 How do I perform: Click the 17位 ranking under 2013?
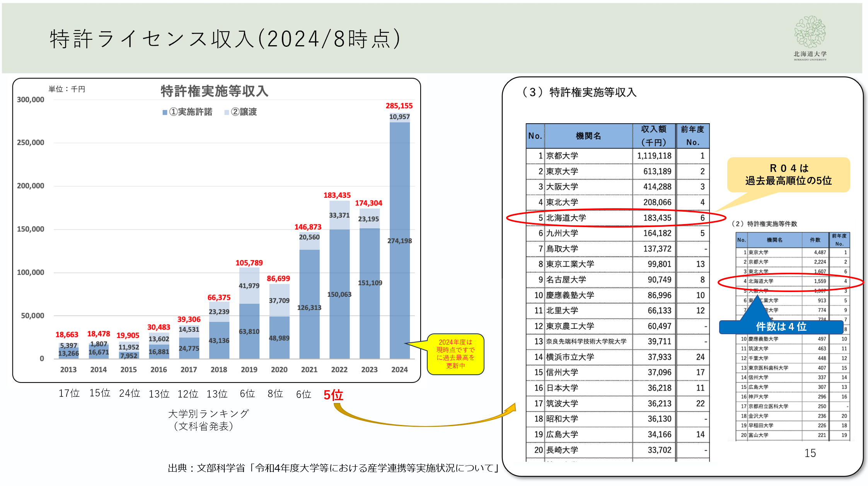click(x=69, y=393)
